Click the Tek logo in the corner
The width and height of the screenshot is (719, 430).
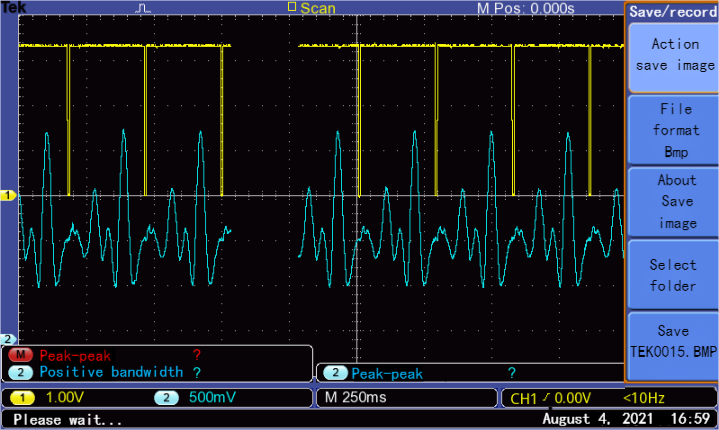click(12, 7)
